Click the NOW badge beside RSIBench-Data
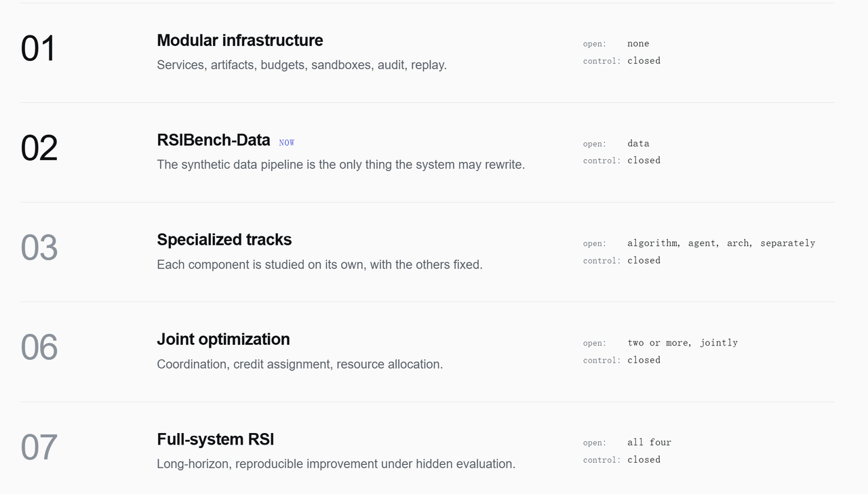Image resolution: width=868 pixels, height=494 pixels. tap(287, 143)
